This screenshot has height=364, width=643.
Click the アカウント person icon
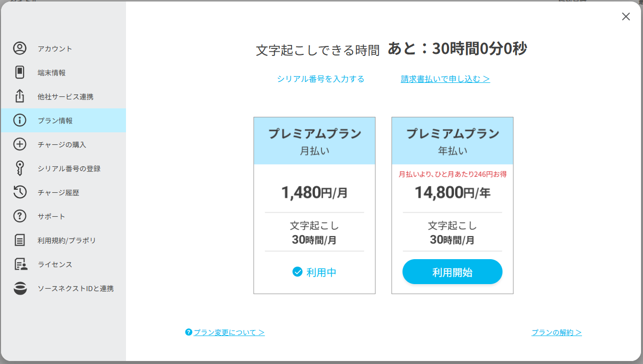[x=19, y=48]
